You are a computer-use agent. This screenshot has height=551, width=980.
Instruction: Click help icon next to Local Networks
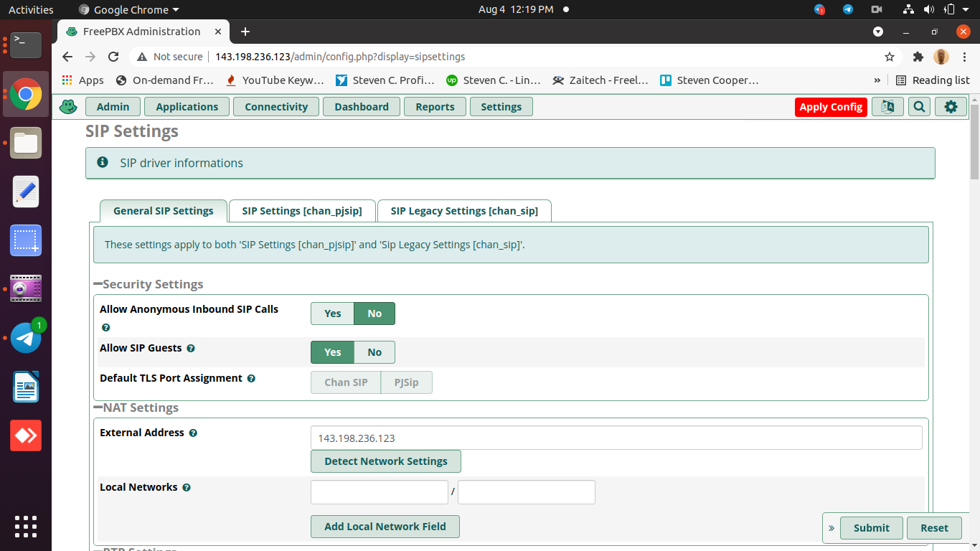point(187,487)
